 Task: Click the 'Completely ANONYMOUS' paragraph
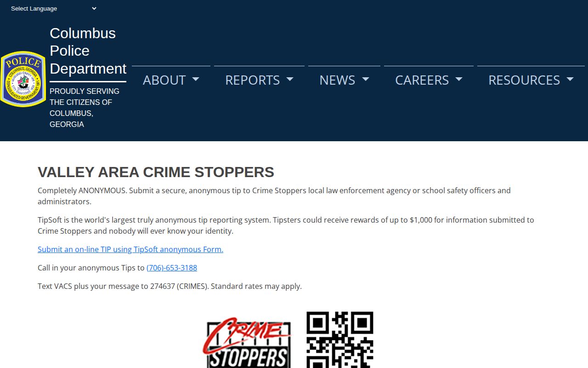pos(274,196)
